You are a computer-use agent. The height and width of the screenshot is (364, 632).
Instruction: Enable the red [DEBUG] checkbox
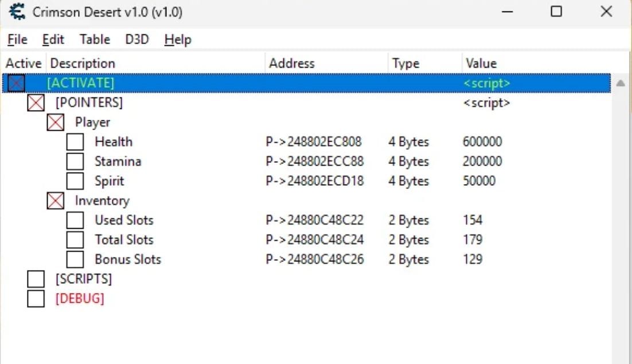click(x=36, y=299)
